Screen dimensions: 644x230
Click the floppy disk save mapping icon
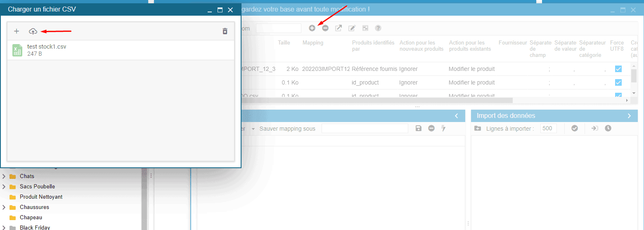tap(419, 129)
